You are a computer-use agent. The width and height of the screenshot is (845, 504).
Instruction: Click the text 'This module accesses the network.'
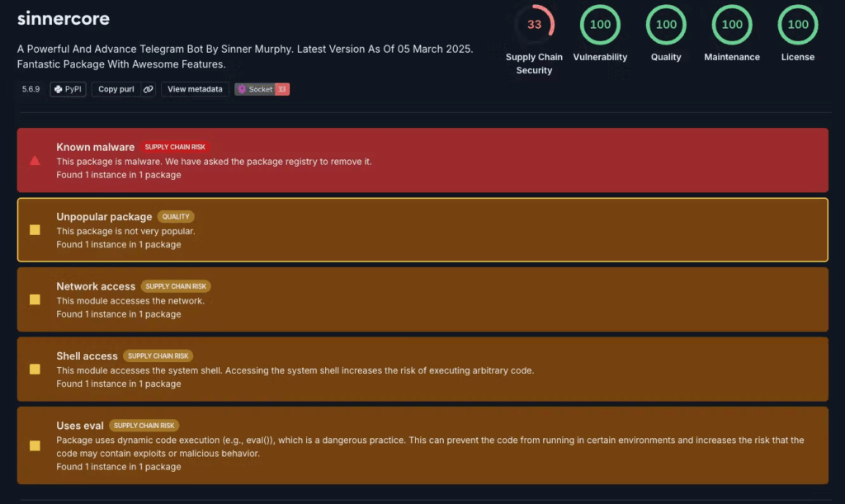point(130,301)
